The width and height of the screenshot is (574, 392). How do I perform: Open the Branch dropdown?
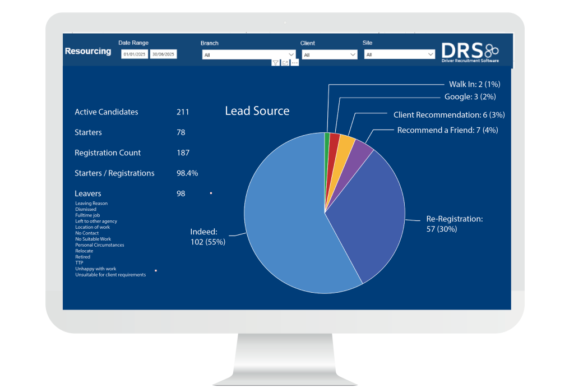[249, 54]
